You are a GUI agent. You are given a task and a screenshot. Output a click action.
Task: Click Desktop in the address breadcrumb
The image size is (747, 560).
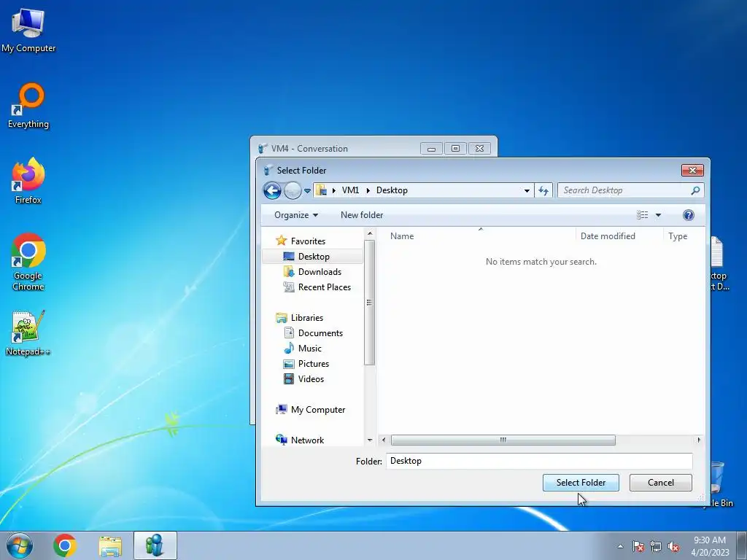(x=392, y=190)
